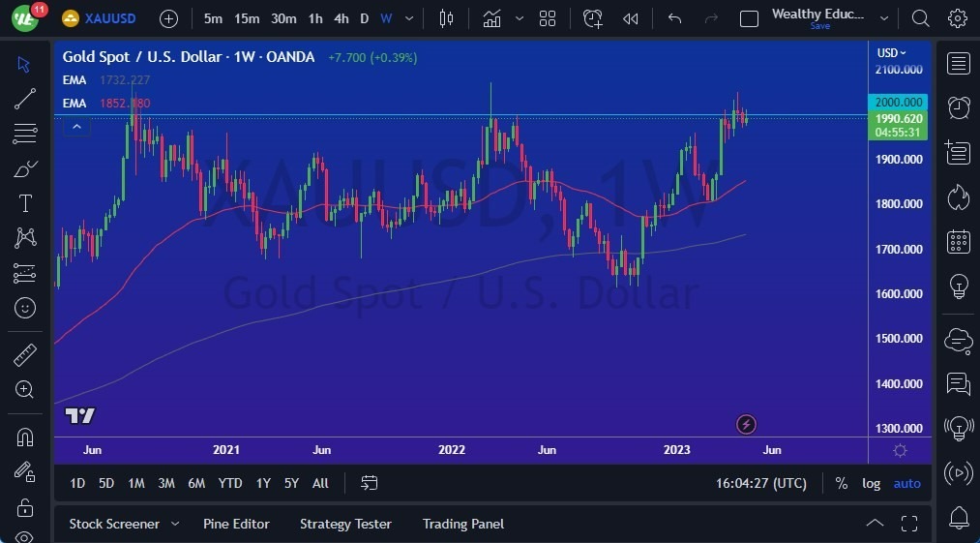Switch to the 1h timeframe
Viewport: 980px width, 543px height.
pos(315,18)
